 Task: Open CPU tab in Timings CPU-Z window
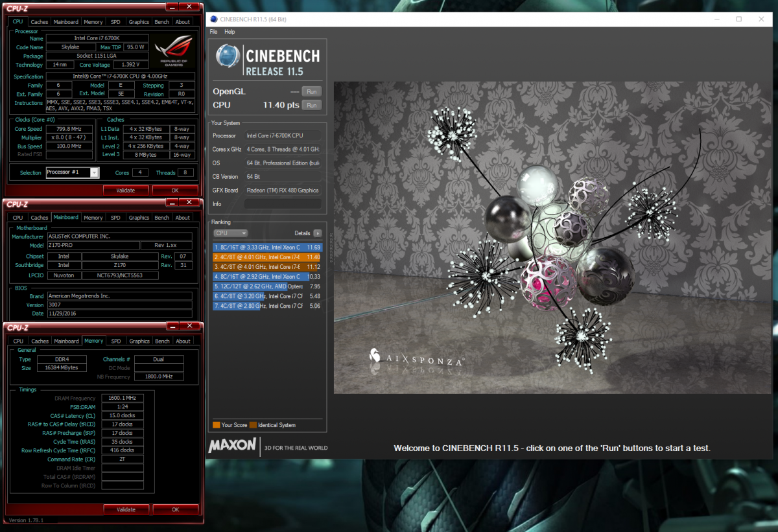[18, 341]
